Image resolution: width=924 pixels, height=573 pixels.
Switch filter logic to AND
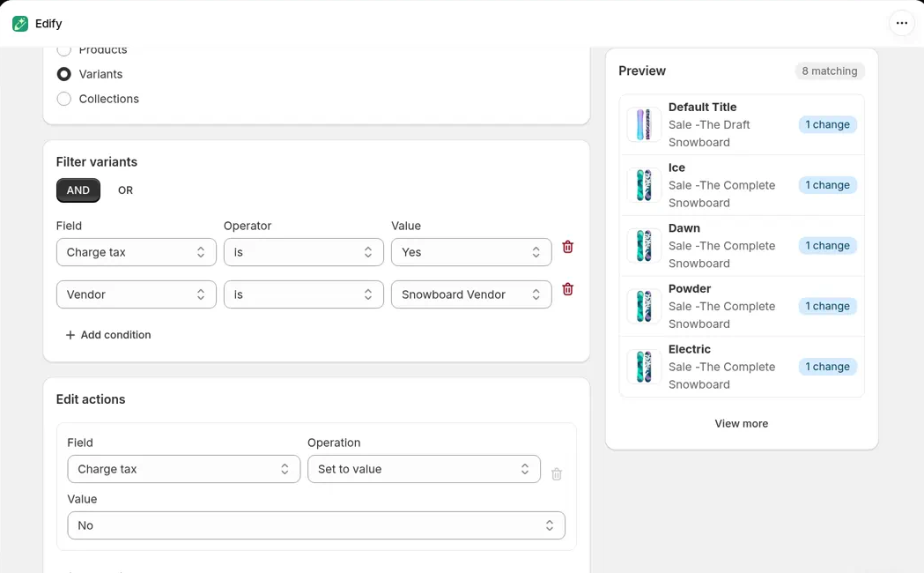point(78,190)
